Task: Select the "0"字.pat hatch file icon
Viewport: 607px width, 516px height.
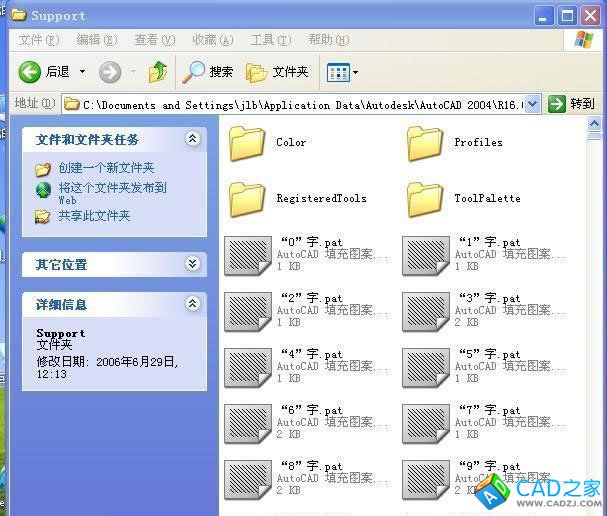Action: pos(248,256)
